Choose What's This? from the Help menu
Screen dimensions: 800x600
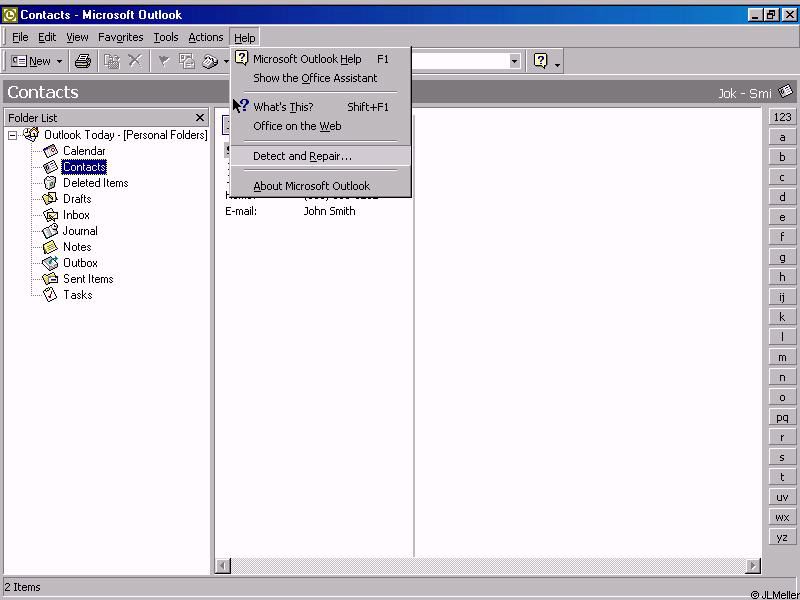[321, 107]
